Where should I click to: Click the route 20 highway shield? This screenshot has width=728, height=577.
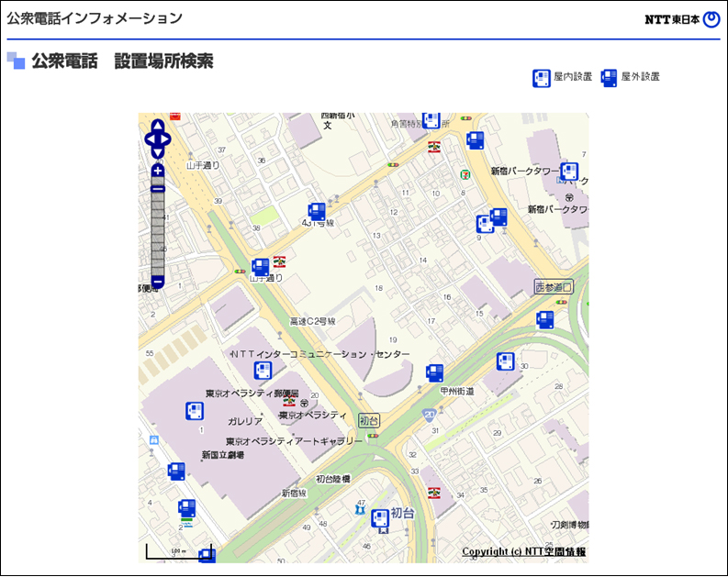coord(430,416)
